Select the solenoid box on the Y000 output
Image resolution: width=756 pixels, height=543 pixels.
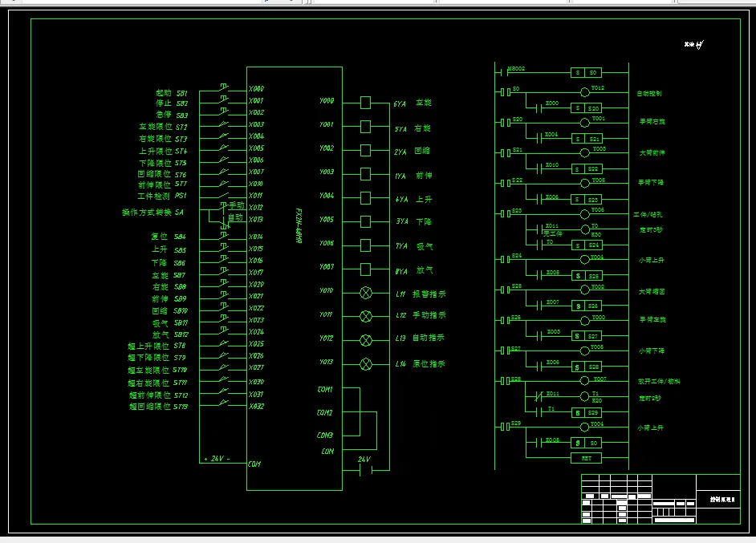(365, 103)
